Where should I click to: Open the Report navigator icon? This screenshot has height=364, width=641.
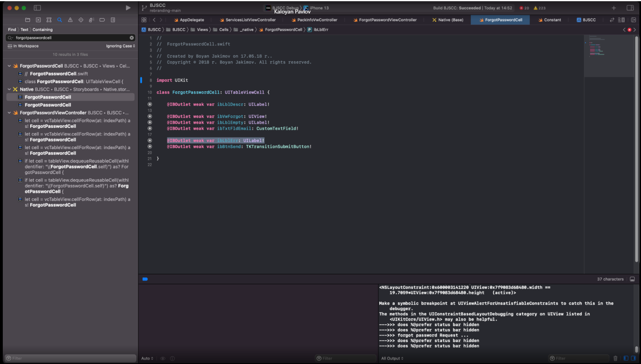click(x=113, y=20)
